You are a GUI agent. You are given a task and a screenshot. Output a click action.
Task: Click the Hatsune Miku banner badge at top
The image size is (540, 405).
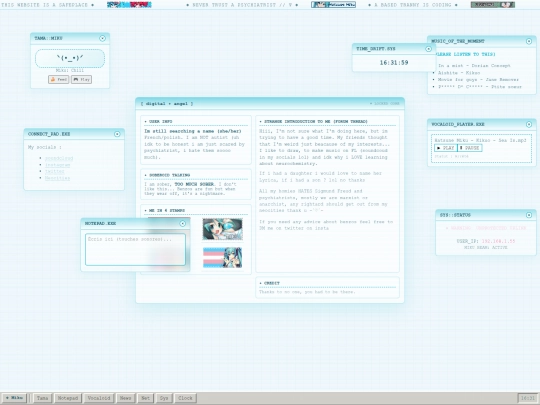tap(333, 4)
